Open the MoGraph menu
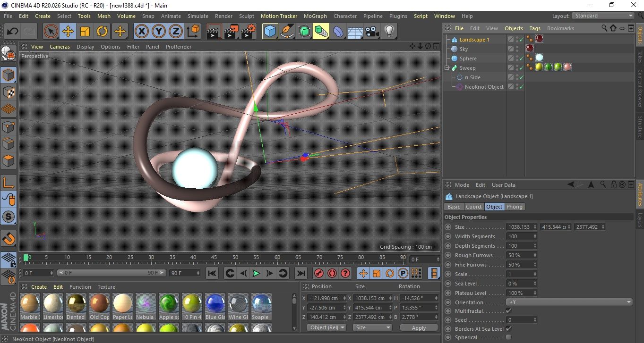Viewport: 644px width, 343px height. (x=315, y=16)
